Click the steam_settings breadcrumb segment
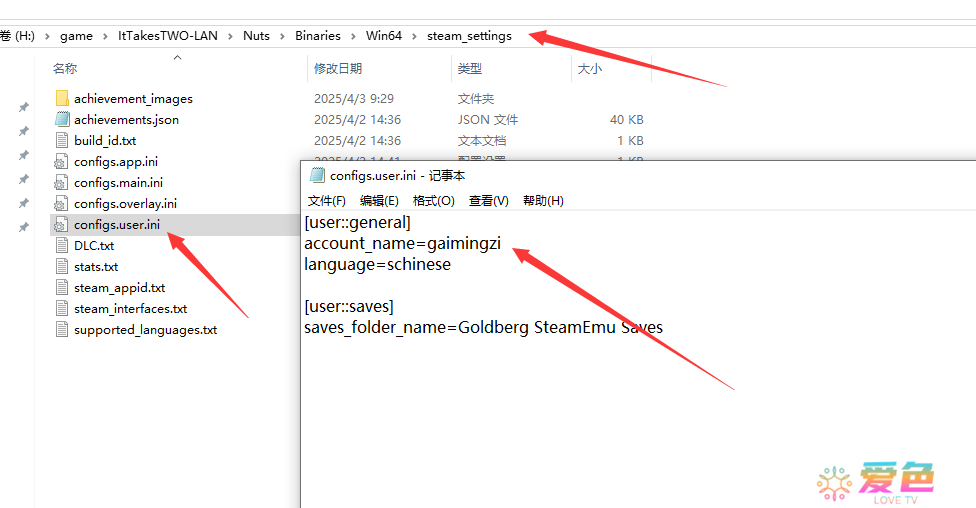Viewport: 976px width, 508px height. 469,36
